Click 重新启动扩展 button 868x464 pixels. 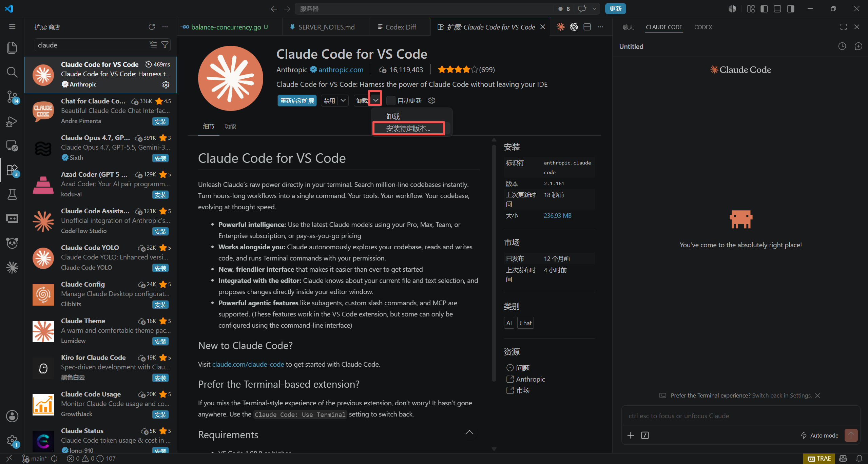click(297, 100)
